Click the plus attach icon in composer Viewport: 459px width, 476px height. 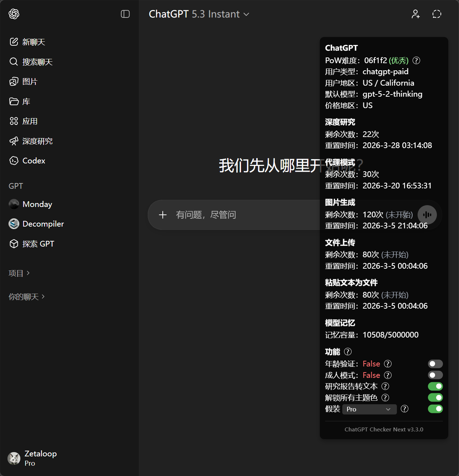coord(163,215)
